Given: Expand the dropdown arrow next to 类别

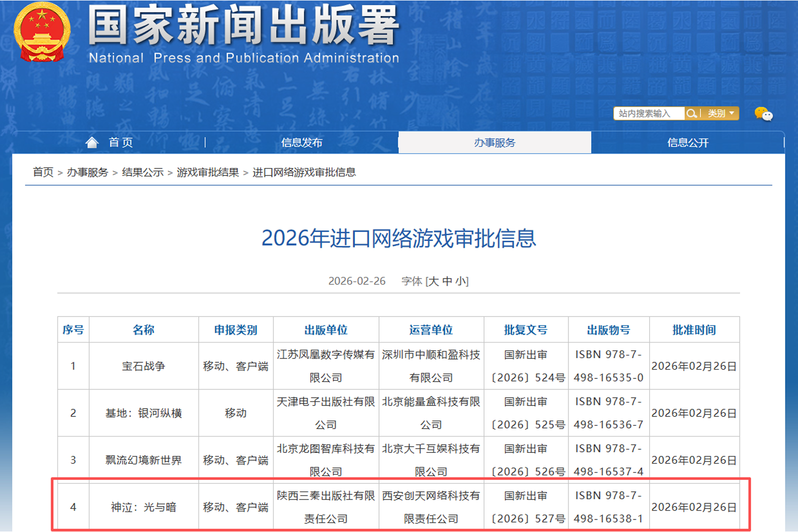Looking at the screenshot, I should pos(732,113).
